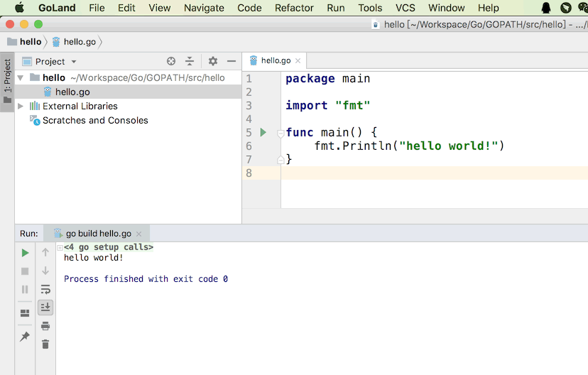Viewport: 588px width, 375px height.
Task: Click the Locate file crosshair icon
Action: tap(170, 62)
